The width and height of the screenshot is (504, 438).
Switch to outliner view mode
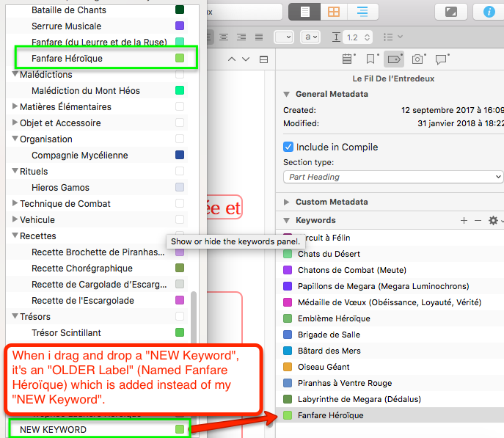click(362, 12)
